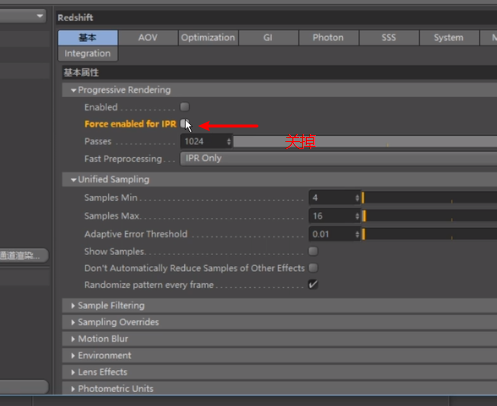Click the Force enabled for IPR label
The image size is (497, 406).
point(130,124)
